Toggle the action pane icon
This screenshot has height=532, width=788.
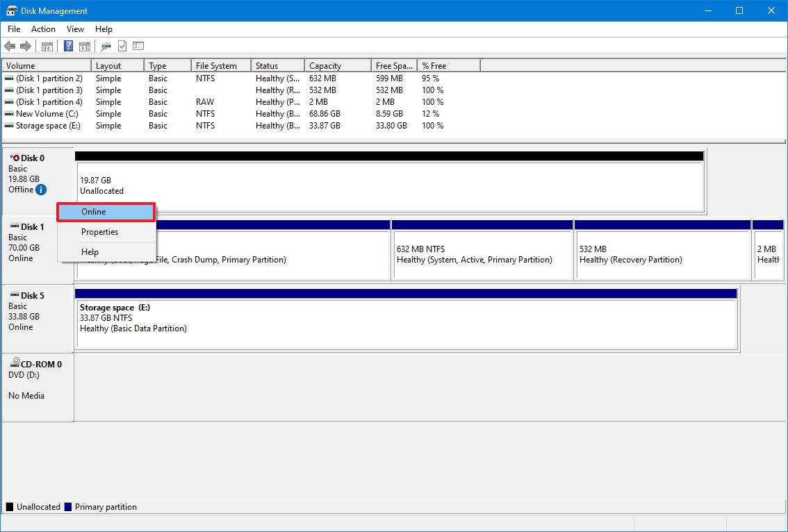click(84, 46)
